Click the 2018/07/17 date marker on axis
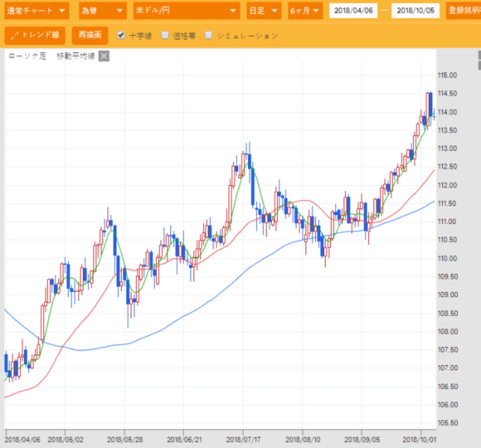Viewport: 481px width, 448px height. (x=243, y=440)
